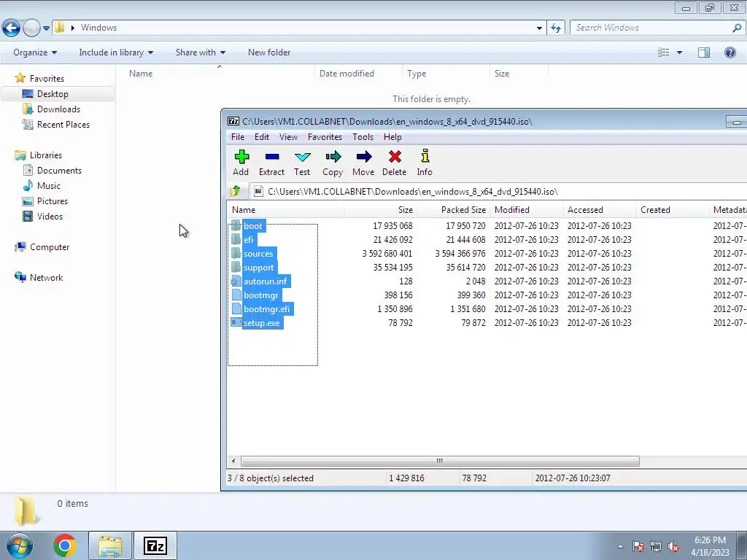Go up one folder level in 7-Zip

236,192
